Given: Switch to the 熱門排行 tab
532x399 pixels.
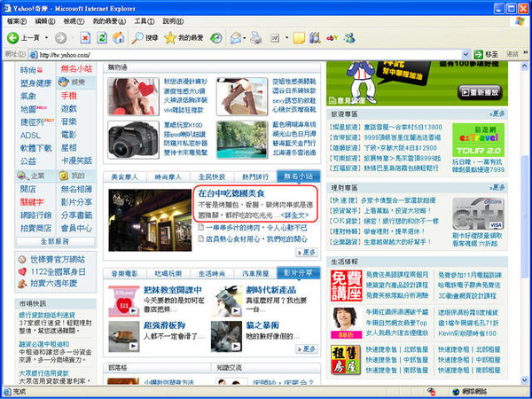Looking at the screenshot, I should tap(255, 176).
